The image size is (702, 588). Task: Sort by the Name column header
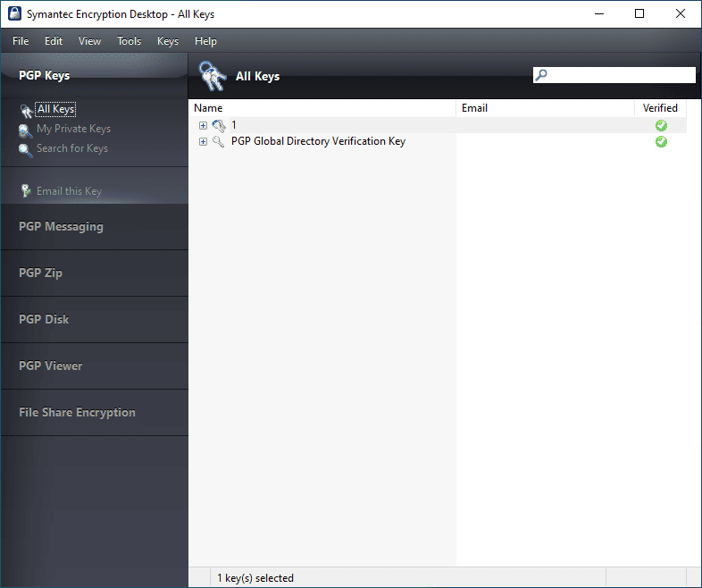point(324,108)
